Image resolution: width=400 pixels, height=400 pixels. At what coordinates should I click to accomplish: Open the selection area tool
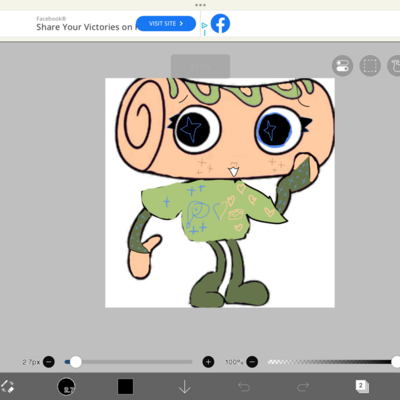[x=370, y=66]
